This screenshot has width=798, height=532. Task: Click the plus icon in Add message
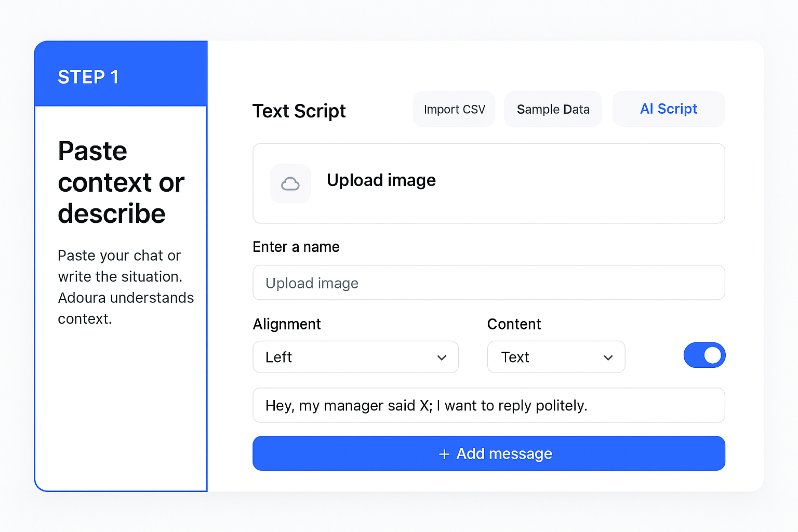point(444,454)
